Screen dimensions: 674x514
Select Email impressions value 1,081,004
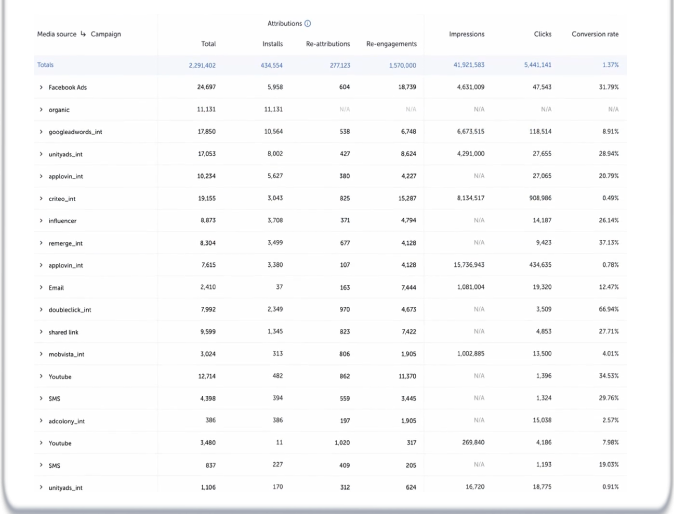tap(471, 287)
